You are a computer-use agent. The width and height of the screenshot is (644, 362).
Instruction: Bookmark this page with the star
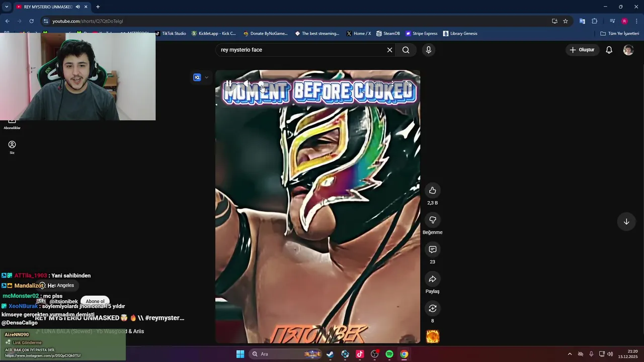pyautogui.click(x=566, y=21)
